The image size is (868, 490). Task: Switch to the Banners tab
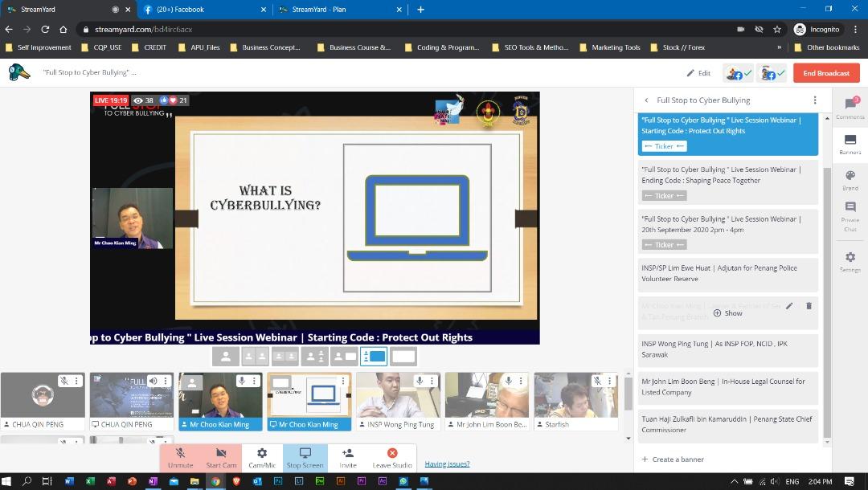(x=850, y=143)
